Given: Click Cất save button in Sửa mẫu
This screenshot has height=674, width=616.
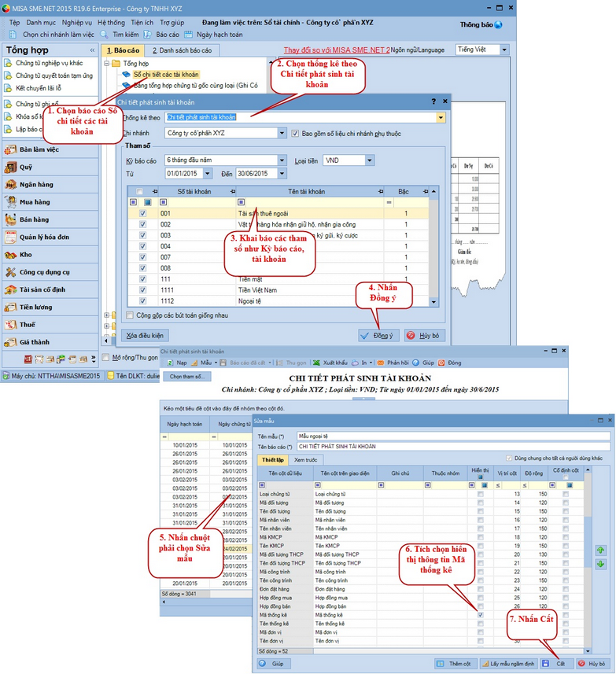Looking at the screenshot, I should point(555,664).
